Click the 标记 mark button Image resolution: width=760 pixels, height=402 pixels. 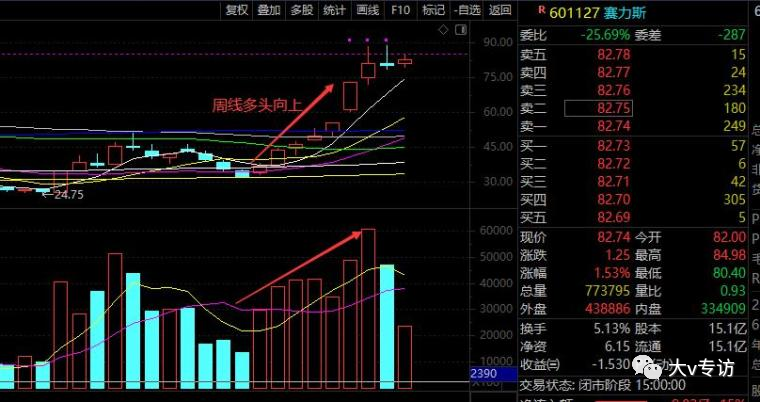433,10
